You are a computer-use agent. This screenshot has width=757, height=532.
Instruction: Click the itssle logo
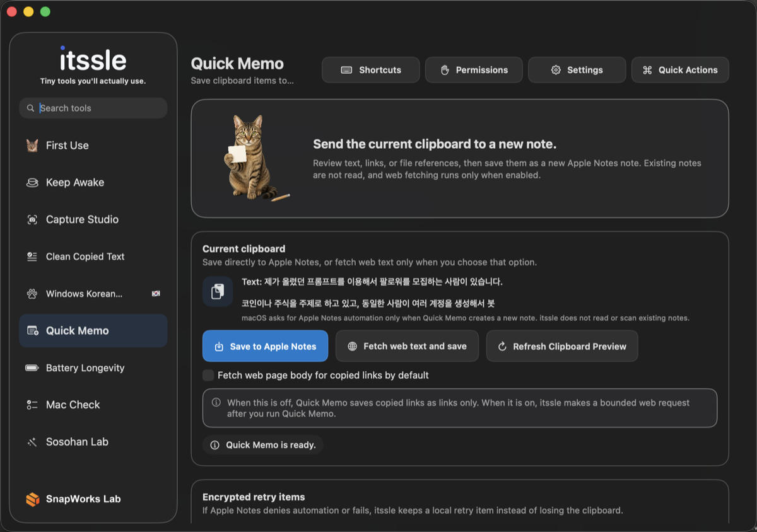[93, 59]
